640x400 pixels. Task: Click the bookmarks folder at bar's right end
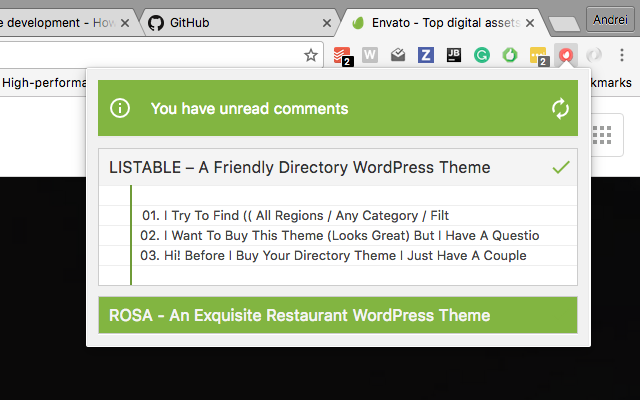tap(611, 83)
